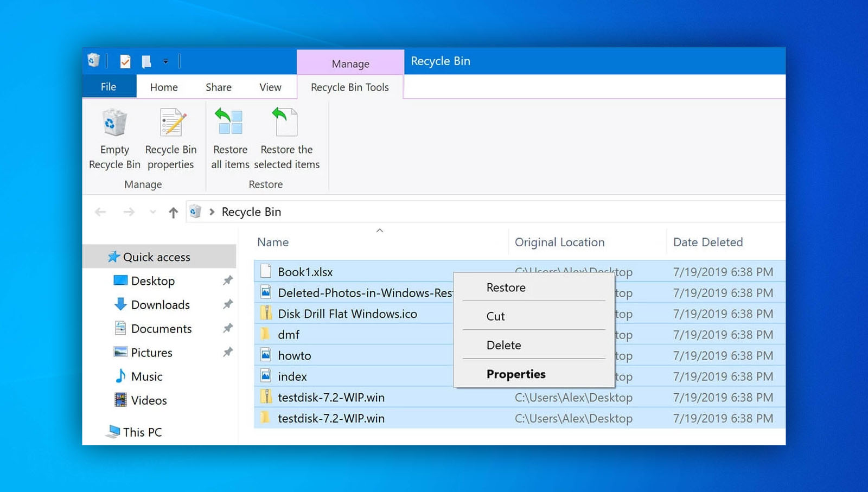Screen dimensions: 868x492
Task: Select the howto image file
Action: tap(295, 356)
